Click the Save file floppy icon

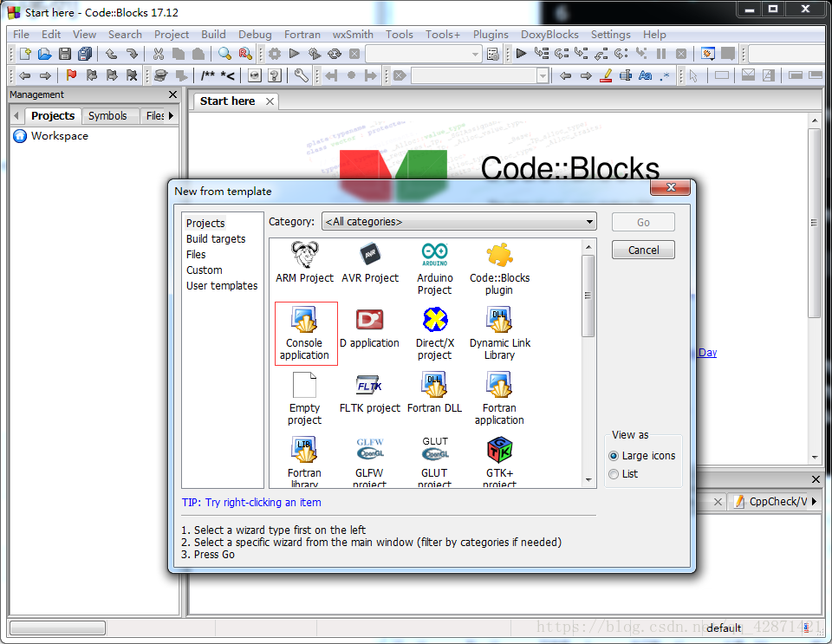65,54
